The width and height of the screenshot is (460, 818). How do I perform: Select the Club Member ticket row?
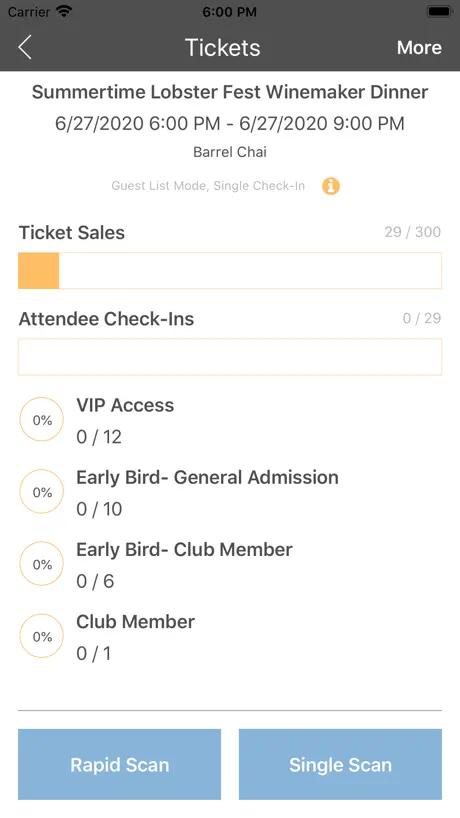coord(230,636)
